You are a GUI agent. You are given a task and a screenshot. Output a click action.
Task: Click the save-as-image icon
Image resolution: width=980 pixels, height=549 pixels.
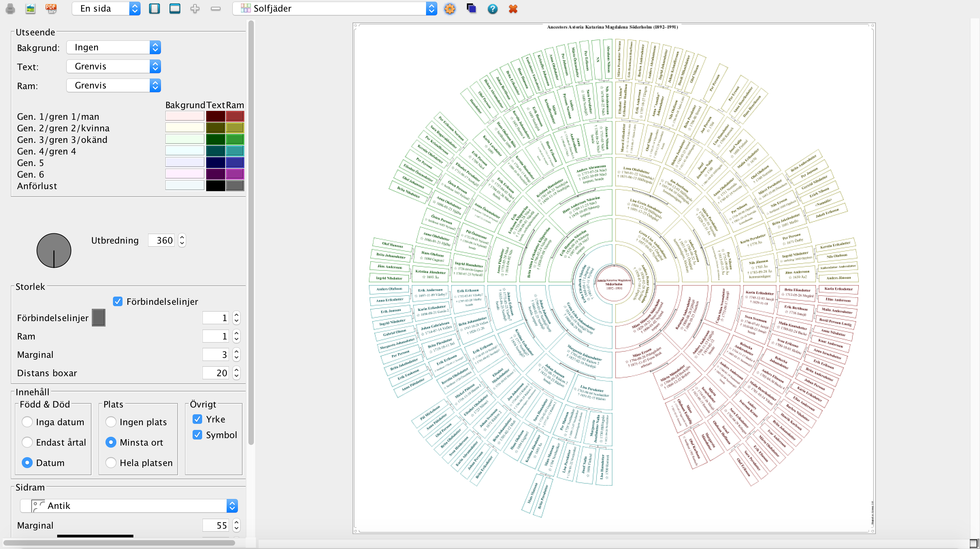pyautogui.click(x=30, y=9)
